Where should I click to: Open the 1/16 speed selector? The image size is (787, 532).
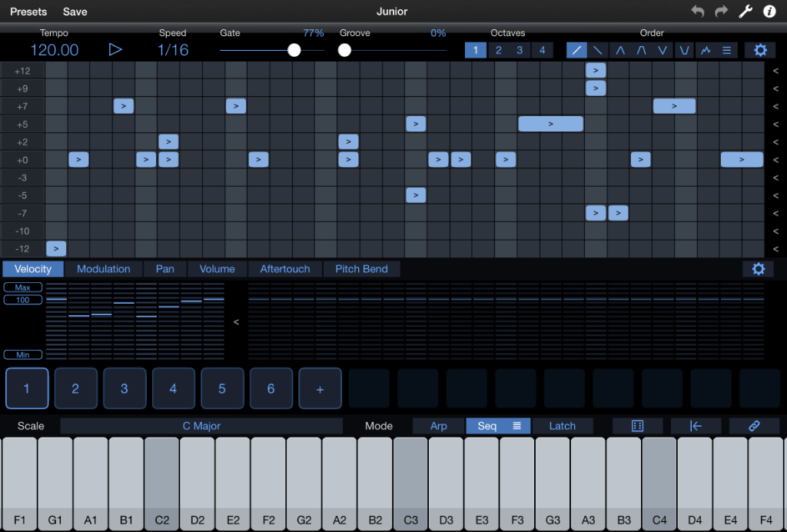coord(173,50)
